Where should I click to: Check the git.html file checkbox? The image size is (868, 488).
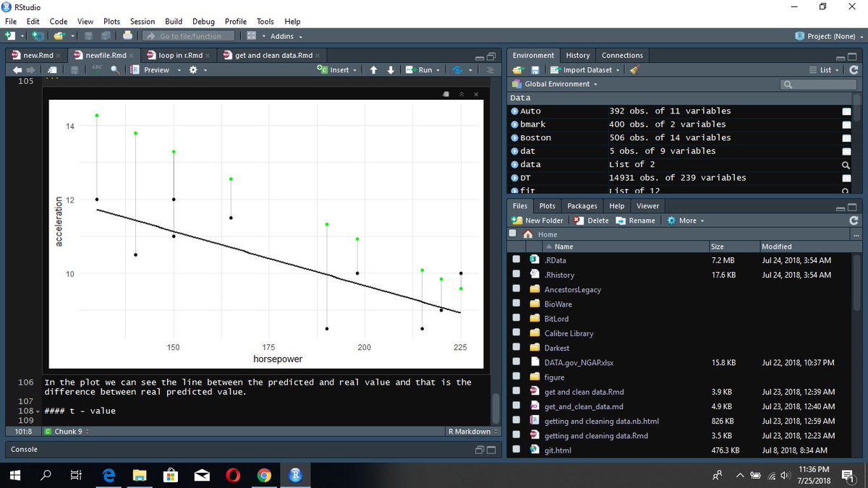[x=516, y=450]
